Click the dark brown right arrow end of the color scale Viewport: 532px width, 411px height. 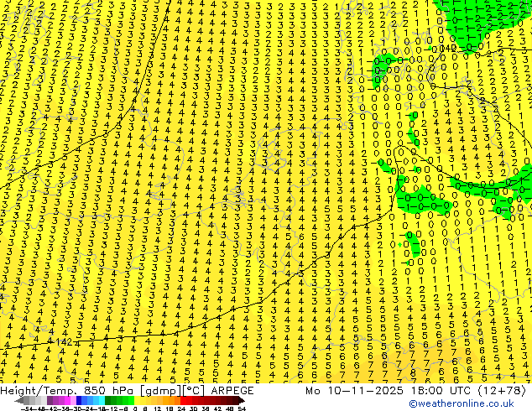[241, 401]
